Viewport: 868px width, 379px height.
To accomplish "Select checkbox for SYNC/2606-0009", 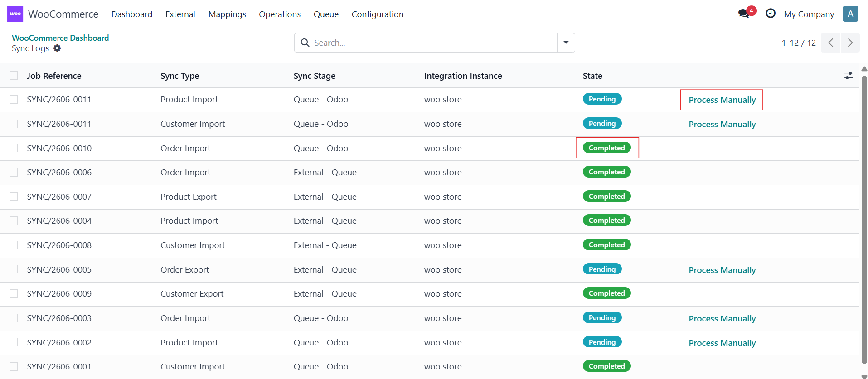I will [x=14, y=293].
